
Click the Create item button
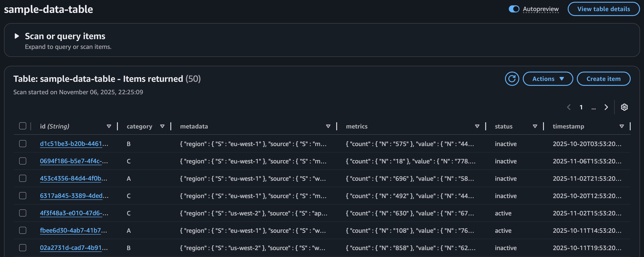click(604, 78)
